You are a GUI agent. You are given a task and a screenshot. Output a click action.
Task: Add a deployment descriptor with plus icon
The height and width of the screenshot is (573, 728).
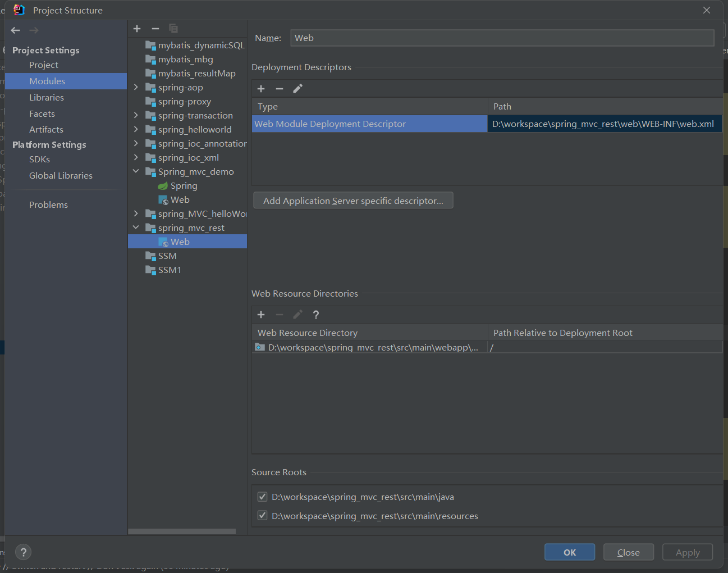coord(261,89)
